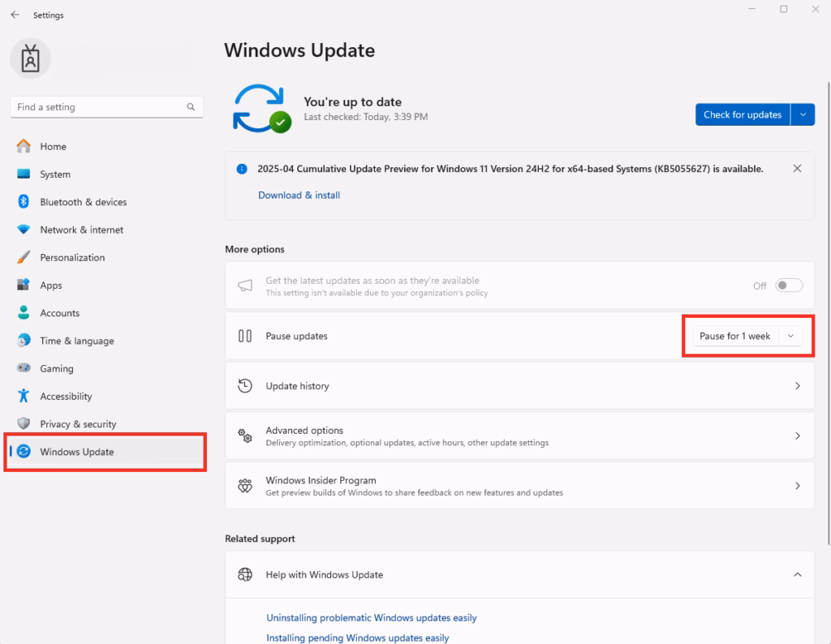Go to Accounts settings
Image resolution: width=831 pixels, height=644 pixels.
coord(106,313)
